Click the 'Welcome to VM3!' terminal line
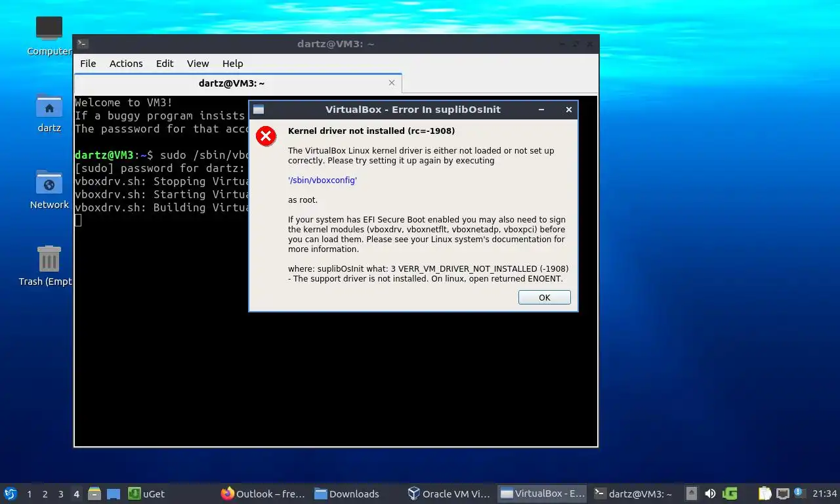 point(124,102)
